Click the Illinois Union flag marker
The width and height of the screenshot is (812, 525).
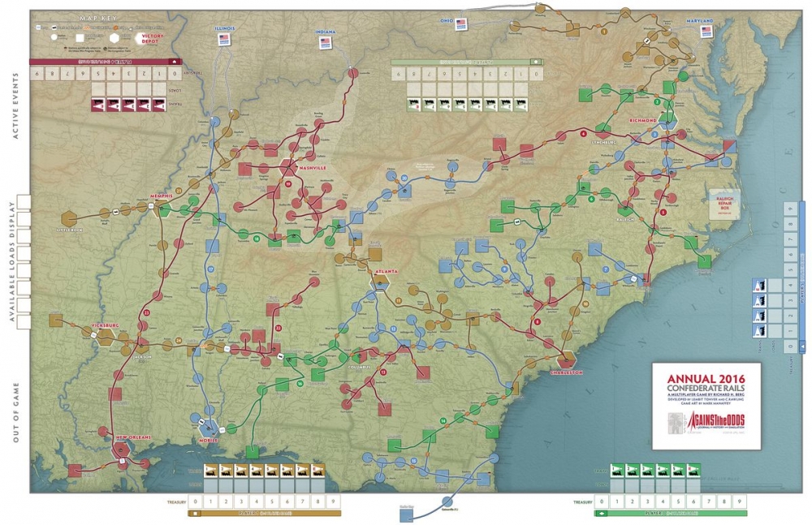(223, 39)
